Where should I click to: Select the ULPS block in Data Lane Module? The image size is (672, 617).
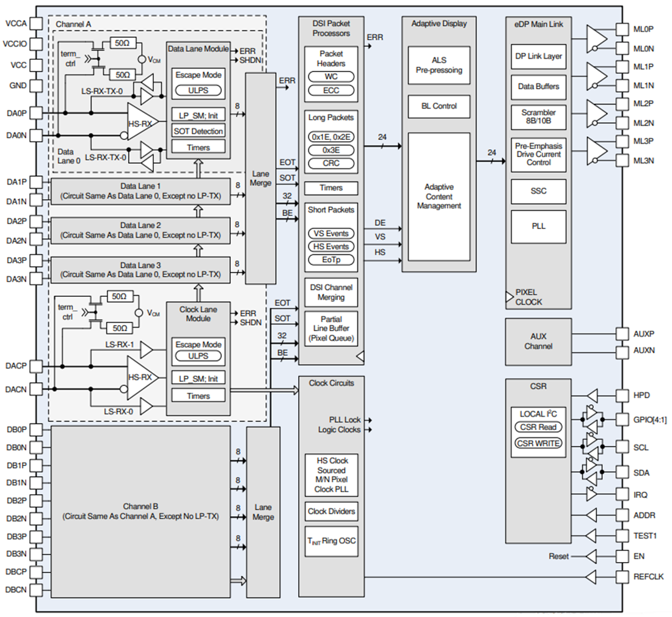197,90
